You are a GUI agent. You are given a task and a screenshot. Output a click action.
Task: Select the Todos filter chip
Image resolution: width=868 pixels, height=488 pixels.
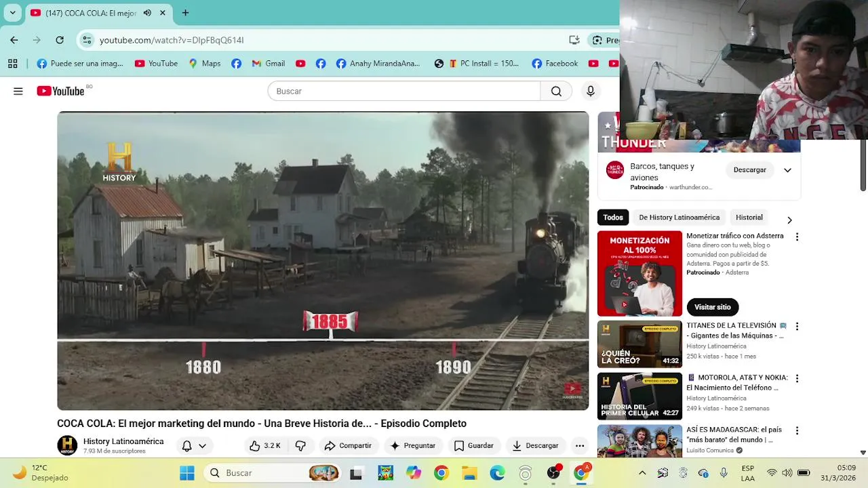pos(613,218)
